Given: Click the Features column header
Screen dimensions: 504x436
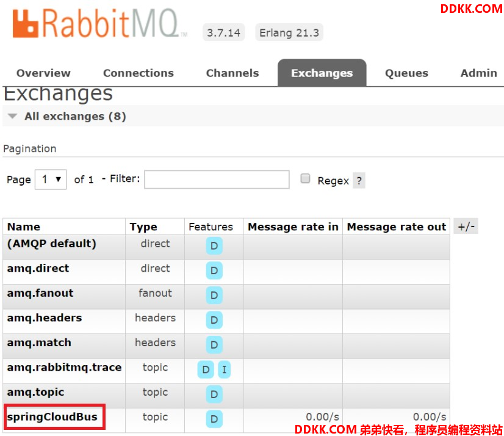Looking at the screenshot, I should pyautogui.click(x=211, y=227).
